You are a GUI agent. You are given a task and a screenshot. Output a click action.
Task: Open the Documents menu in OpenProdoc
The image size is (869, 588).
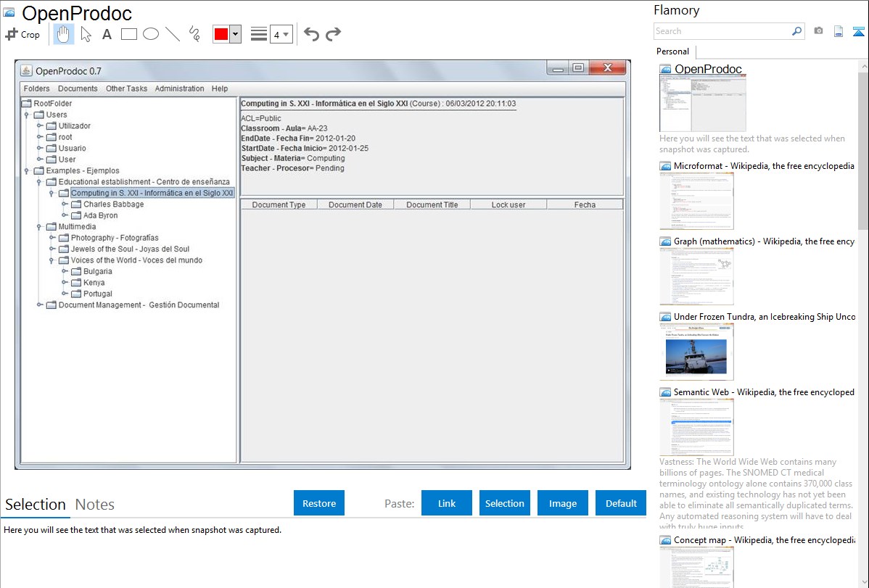(x=78, y=88)
